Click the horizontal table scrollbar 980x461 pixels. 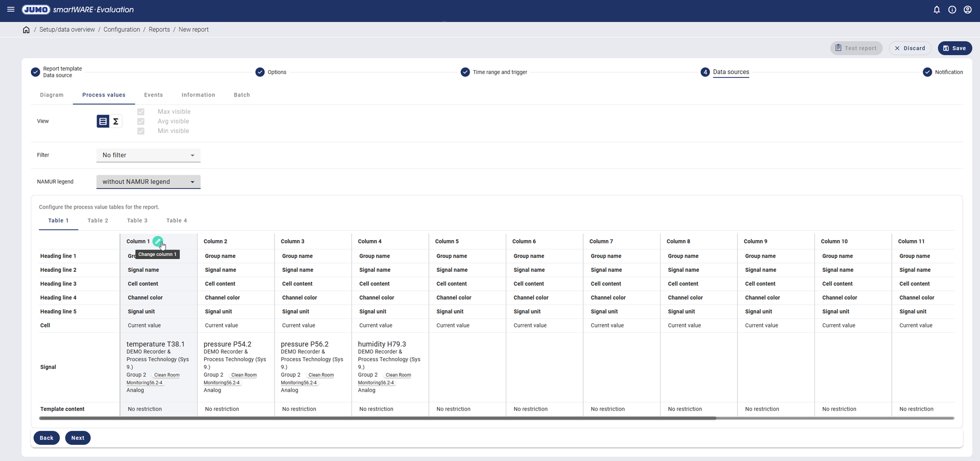377,418
